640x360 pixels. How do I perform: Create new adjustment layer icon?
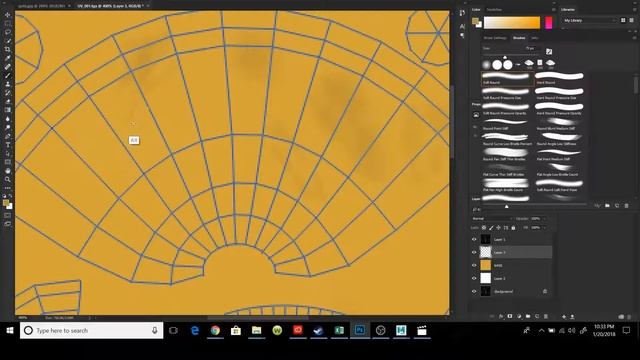519,316
